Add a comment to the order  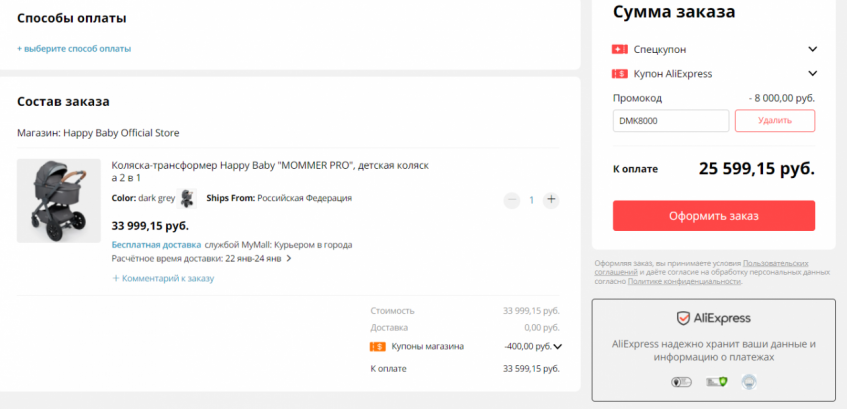tap(163, 278)
